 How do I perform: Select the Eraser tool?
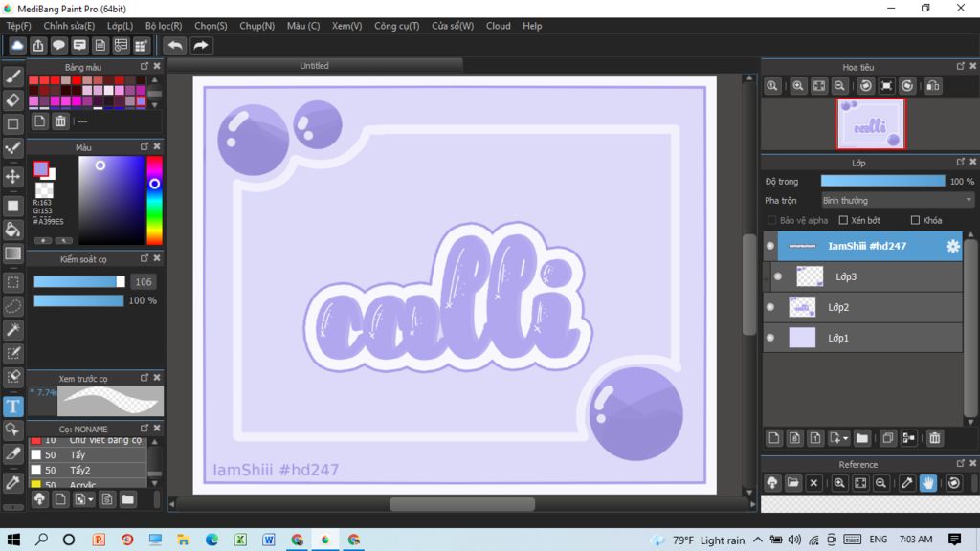coord(12,99)
